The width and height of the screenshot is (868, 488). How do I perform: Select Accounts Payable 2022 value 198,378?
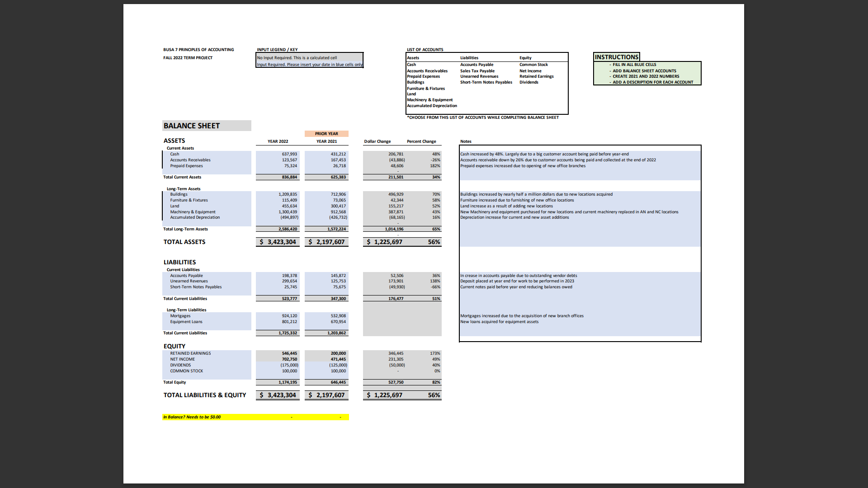click(x=289, y=276)
